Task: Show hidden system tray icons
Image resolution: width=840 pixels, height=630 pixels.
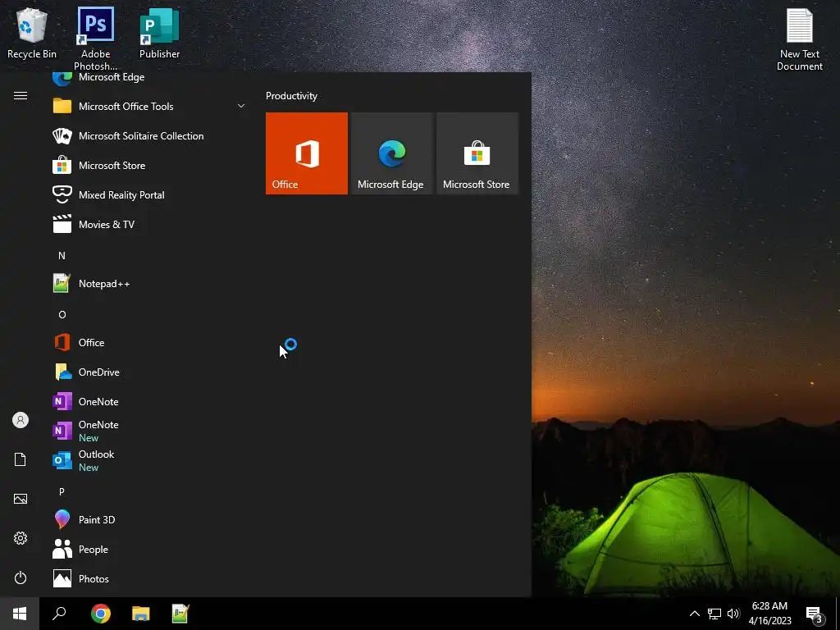Action: [x=694, y=614]
